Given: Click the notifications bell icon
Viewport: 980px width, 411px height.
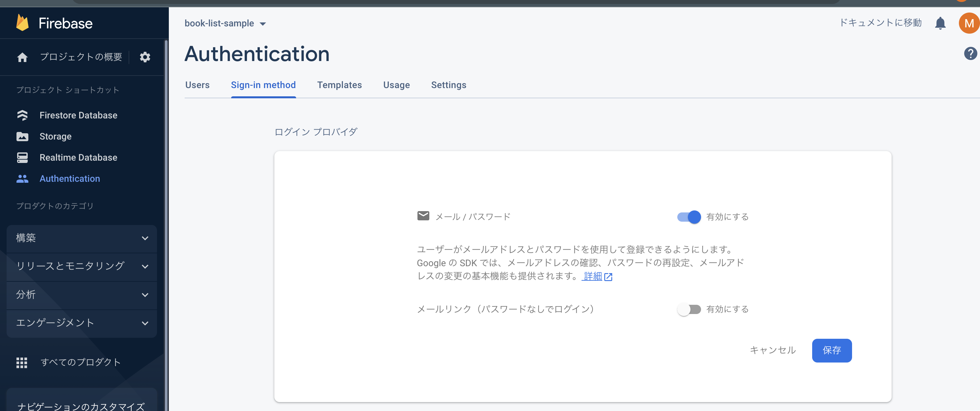Looking at the screenshot, I should coord(940,23).
